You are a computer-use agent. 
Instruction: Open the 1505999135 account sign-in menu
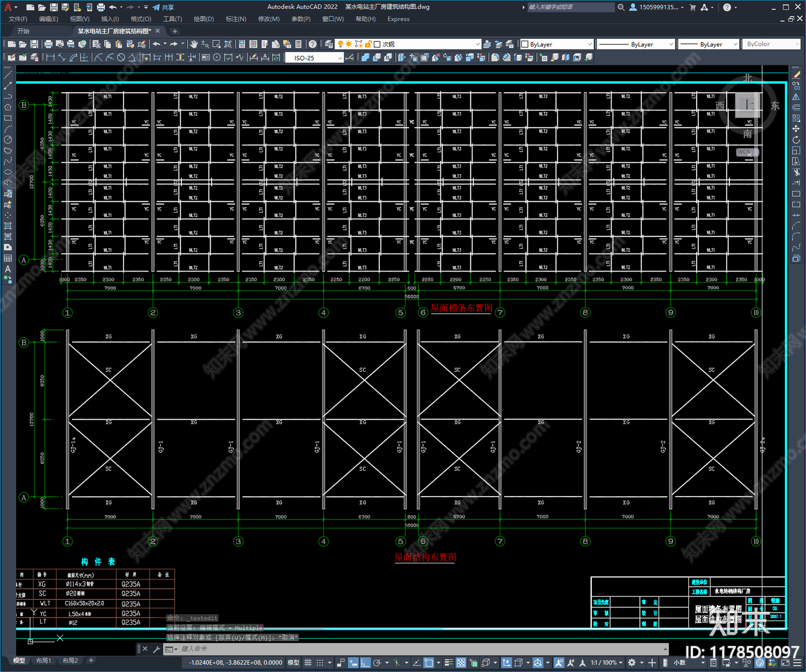[x=657, y=7]
